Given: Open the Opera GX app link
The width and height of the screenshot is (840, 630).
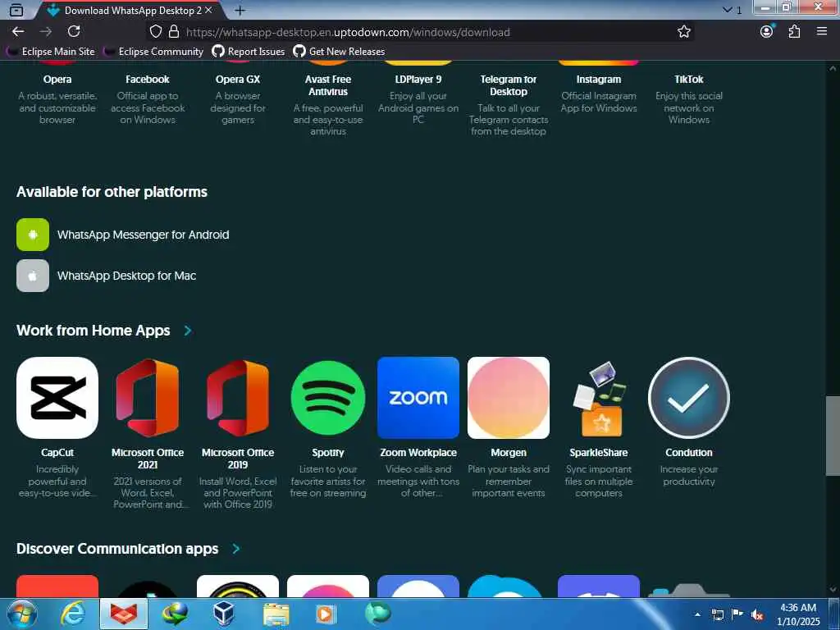Looking at the screenshot, I should [x=238, y=80].
